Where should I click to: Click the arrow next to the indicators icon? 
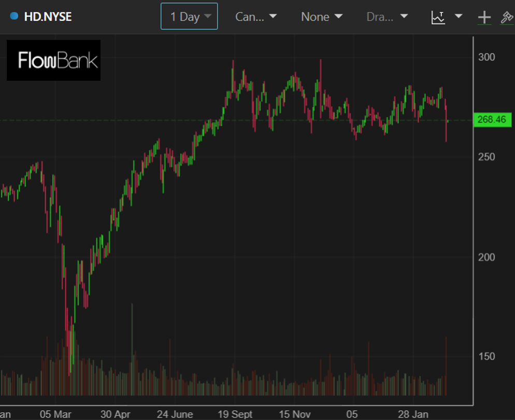(459, 17)
